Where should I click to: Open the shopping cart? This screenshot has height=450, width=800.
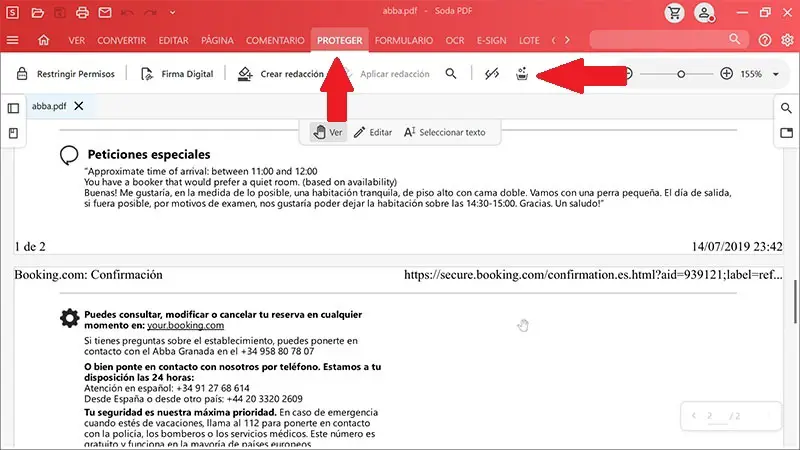(674, 13)
